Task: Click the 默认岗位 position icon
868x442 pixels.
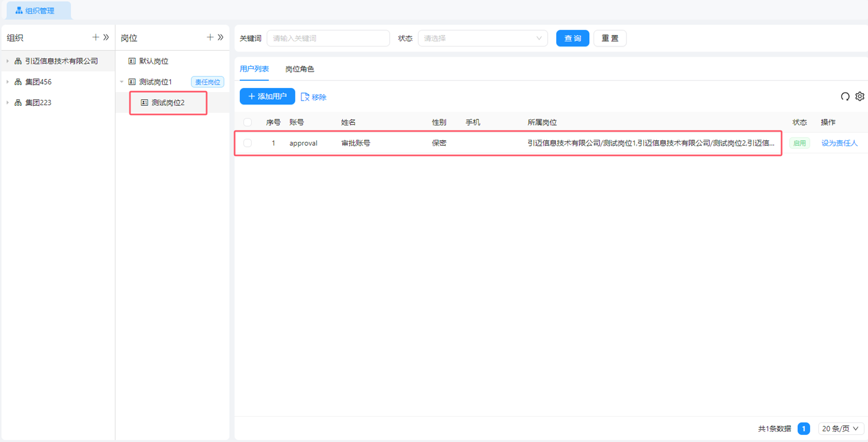Action: coord(132,61)
